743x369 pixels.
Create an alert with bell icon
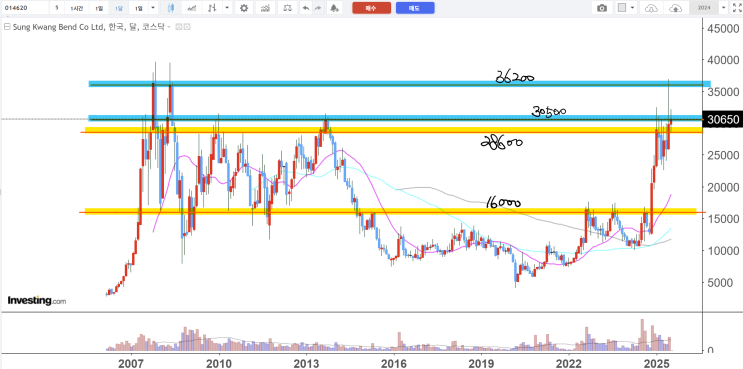(335, 8)
